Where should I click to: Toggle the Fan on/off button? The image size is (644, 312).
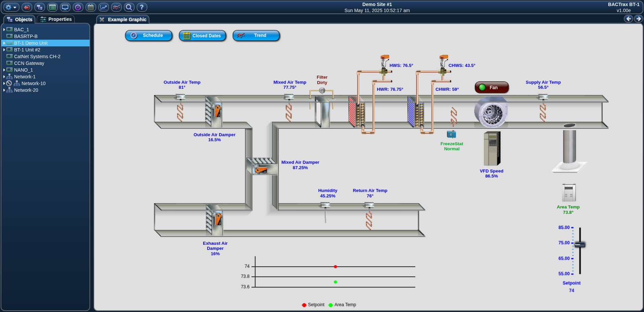(x=492, y=87)
